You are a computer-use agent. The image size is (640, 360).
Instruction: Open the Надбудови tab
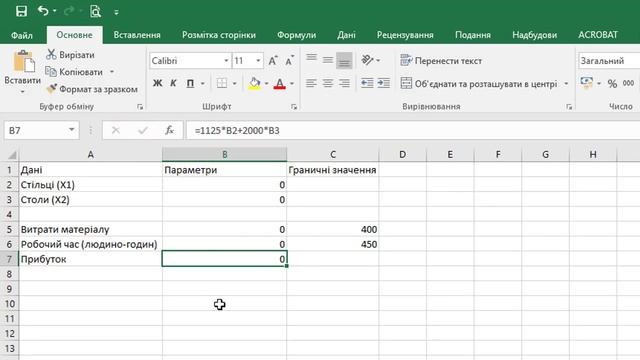click(534, 35)
